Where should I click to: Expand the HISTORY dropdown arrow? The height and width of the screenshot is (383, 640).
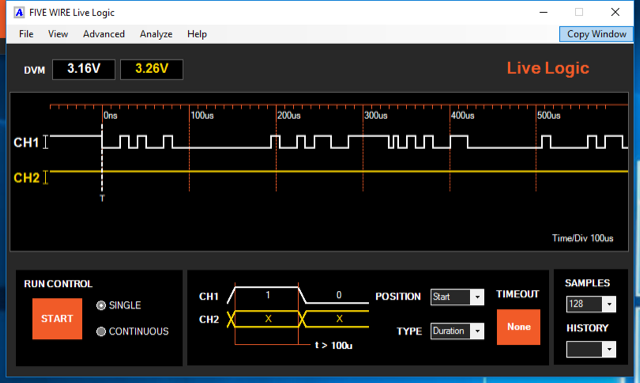[x=609, y=350]
